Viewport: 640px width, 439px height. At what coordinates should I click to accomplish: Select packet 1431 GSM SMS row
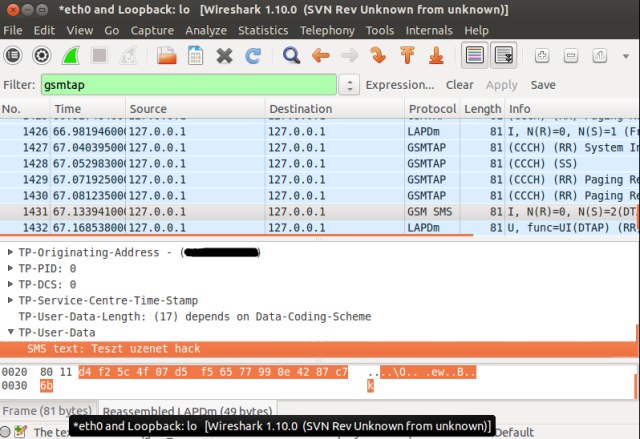pos(320,212)
